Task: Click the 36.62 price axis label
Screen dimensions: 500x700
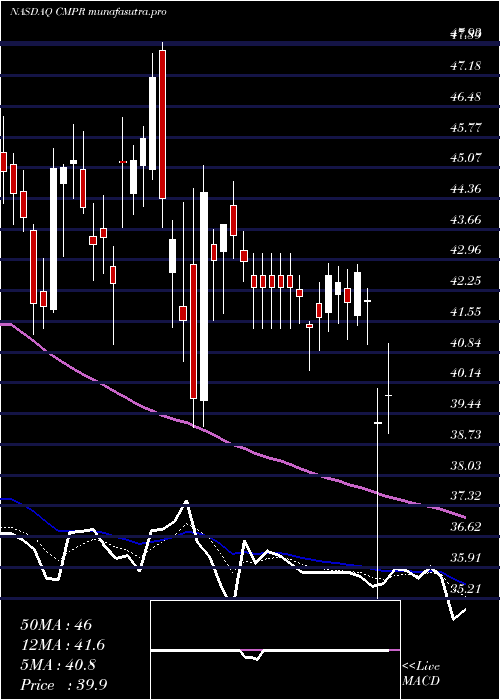Action: click(466, 526)
